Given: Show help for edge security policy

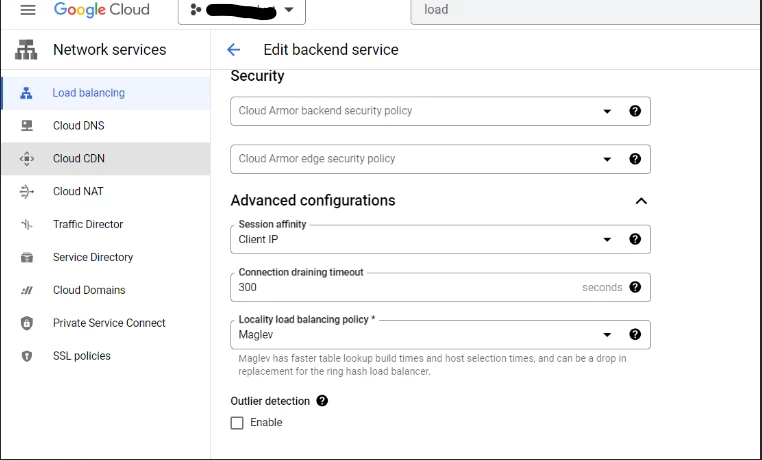Looking at the screenshot, I should tap(635, 159).
